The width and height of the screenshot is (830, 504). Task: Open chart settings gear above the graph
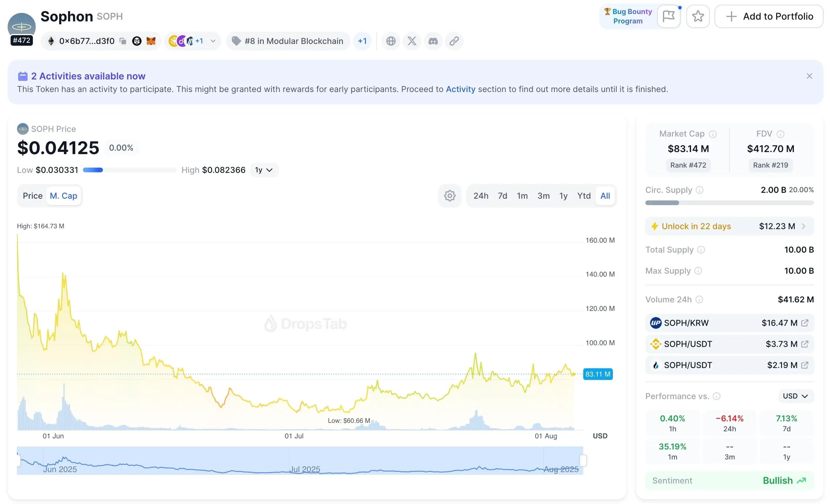pyautogui.click(x=449, y=195)
